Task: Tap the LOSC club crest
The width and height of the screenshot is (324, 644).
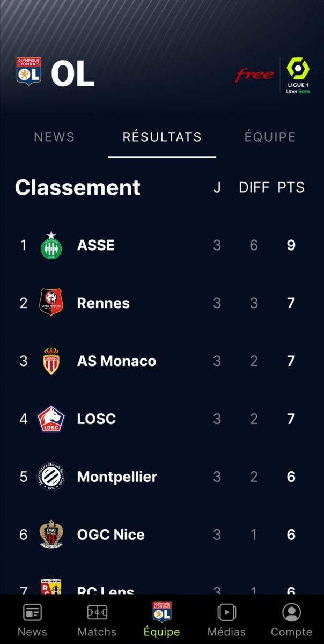Action: 51,419
